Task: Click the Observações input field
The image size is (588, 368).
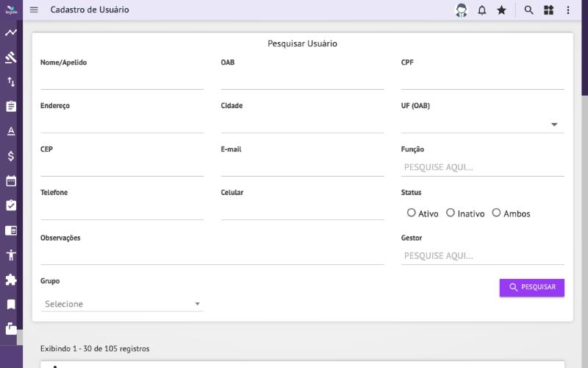Action: point(212,256)
